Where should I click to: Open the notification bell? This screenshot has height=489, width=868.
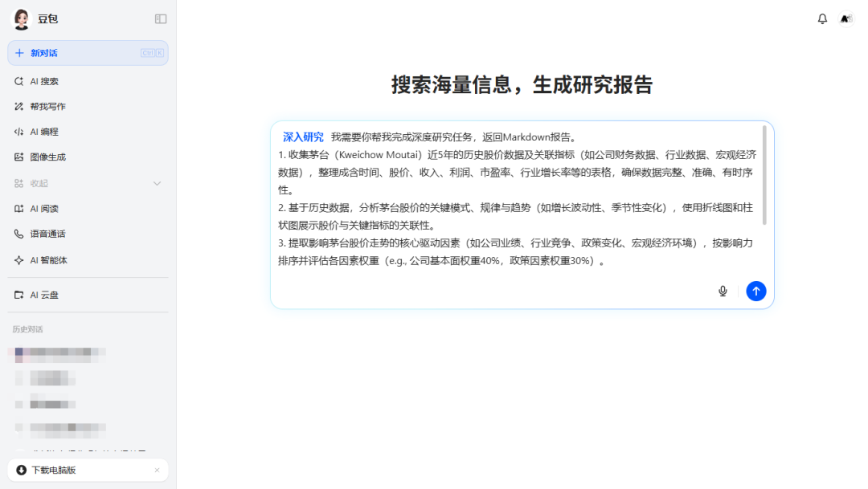[x=823, y=18]
